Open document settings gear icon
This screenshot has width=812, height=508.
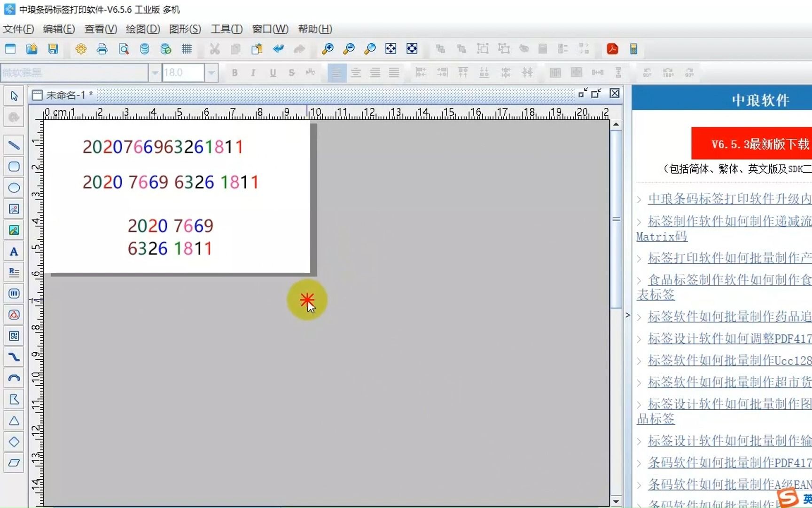pyautogui.click(x=81, y=49)
